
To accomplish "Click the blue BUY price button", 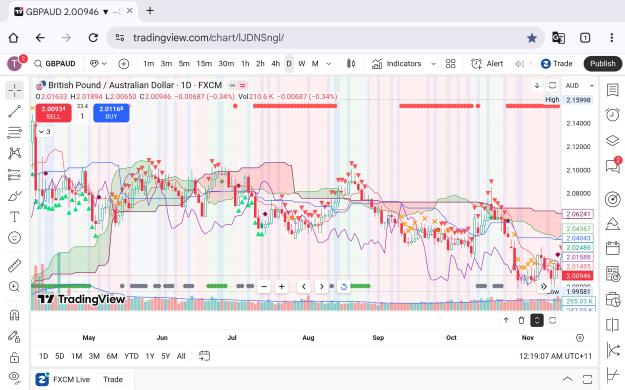I will click(111, 113).
